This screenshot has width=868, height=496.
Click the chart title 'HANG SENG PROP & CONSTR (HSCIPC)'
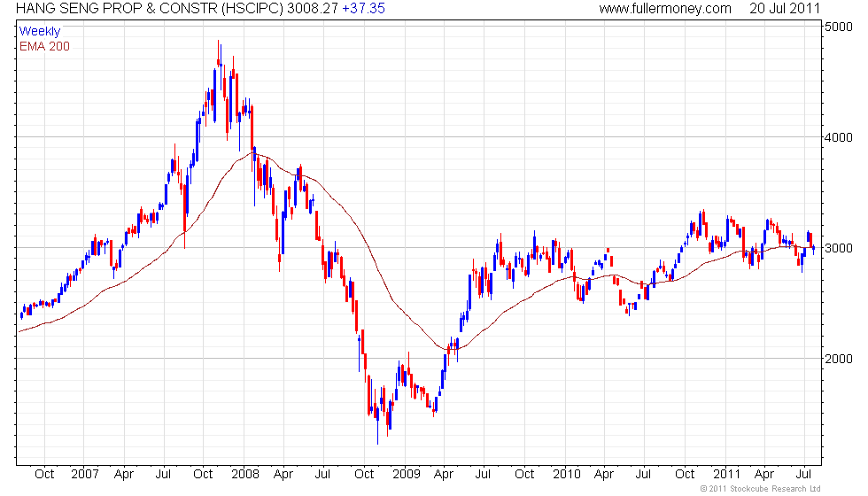[x=150, y=8]
